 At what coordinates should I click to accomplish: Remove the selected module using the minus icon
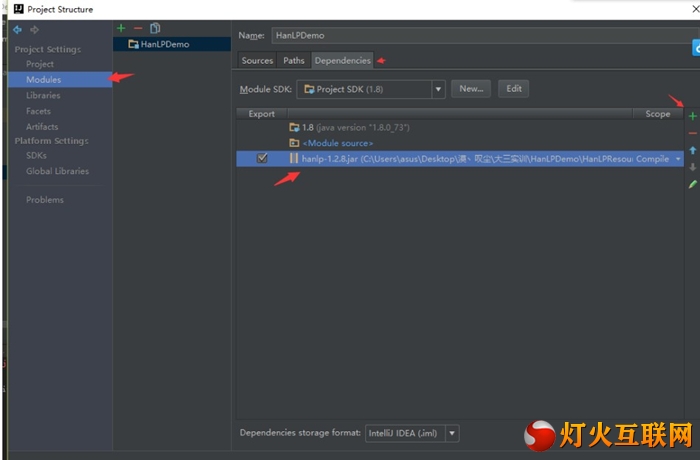click(x=138, y=28)
